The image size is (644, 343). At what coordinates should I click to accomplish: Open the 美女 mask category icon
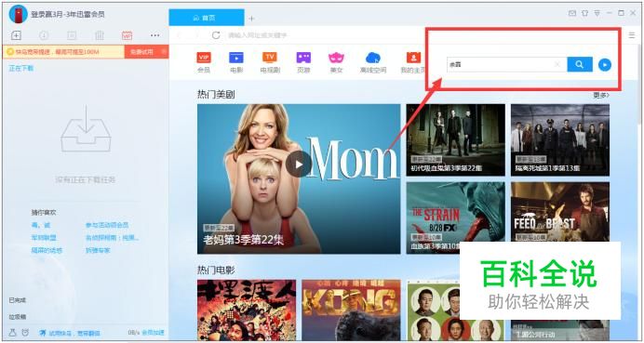click(x=336, y=62)
